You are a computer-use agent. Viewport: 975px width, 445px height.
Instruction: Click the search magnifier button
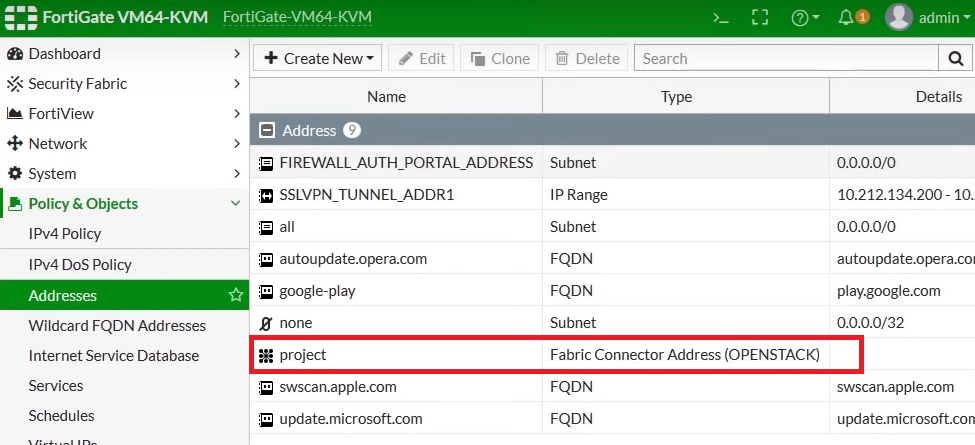pyautogui.click(x=956, y=58)
